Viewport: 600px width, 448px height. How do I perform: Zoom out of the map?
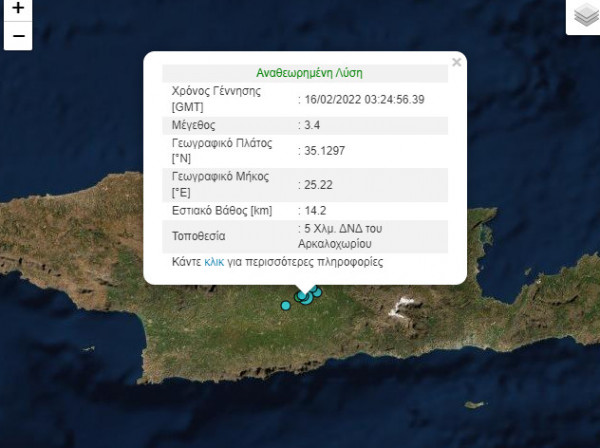(x=17, y=36)
